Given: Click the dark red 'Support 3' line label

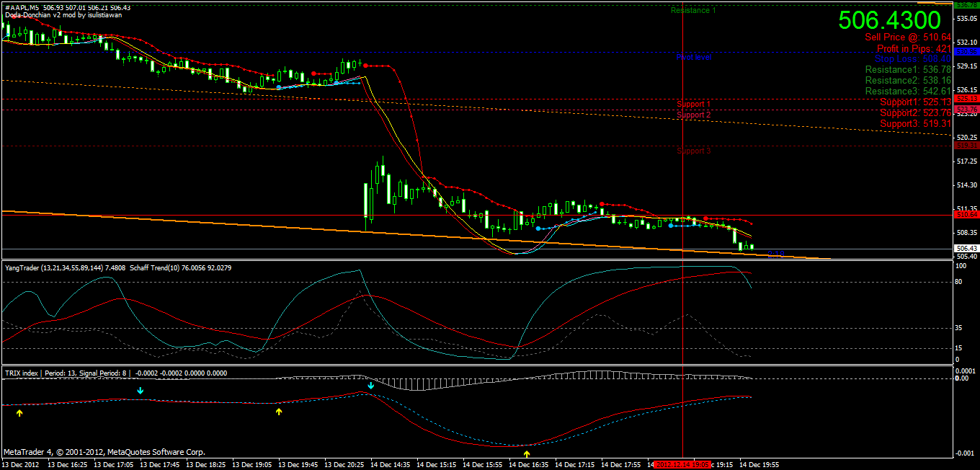Looking at the screenshot, I should click(694, 151).
